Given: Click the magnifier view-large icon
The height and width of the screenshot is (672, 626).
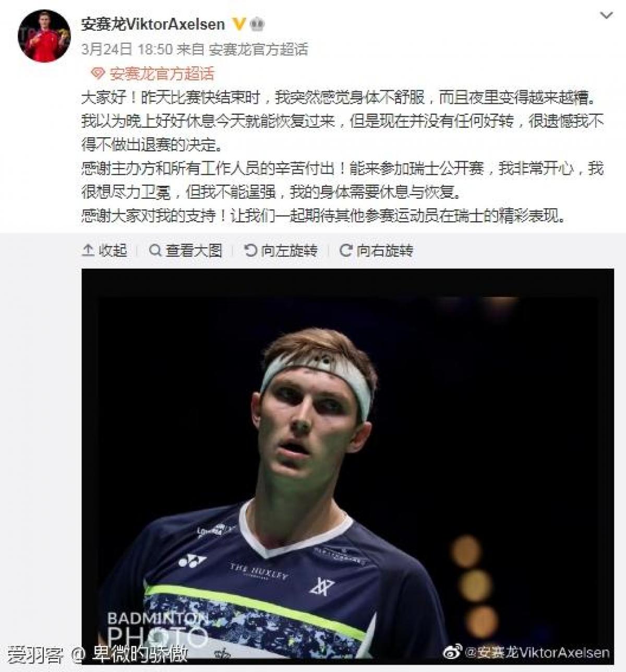Looking at the screenshot, I should coord(155,250).
